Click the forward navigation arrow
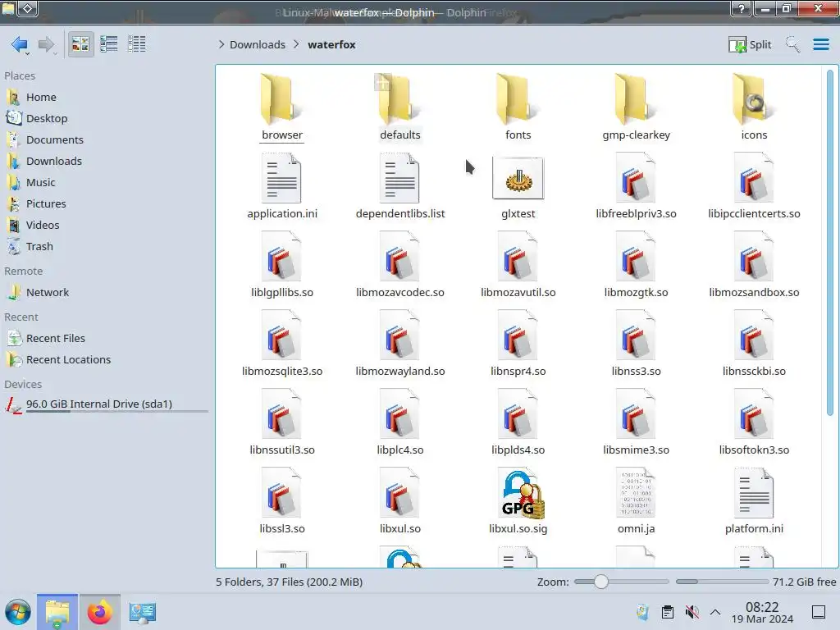Viewport: 840px width, 630px height. pos(47,44)
